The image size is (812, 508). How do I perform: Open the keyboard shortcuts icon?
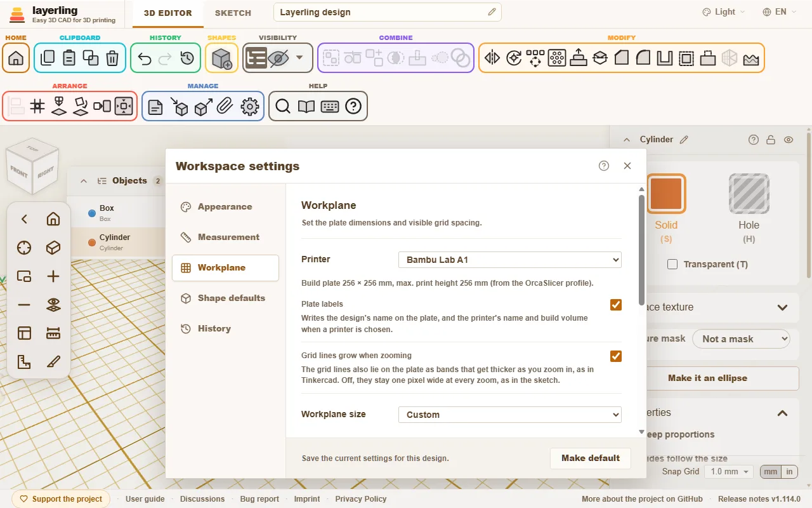(330, 106)
